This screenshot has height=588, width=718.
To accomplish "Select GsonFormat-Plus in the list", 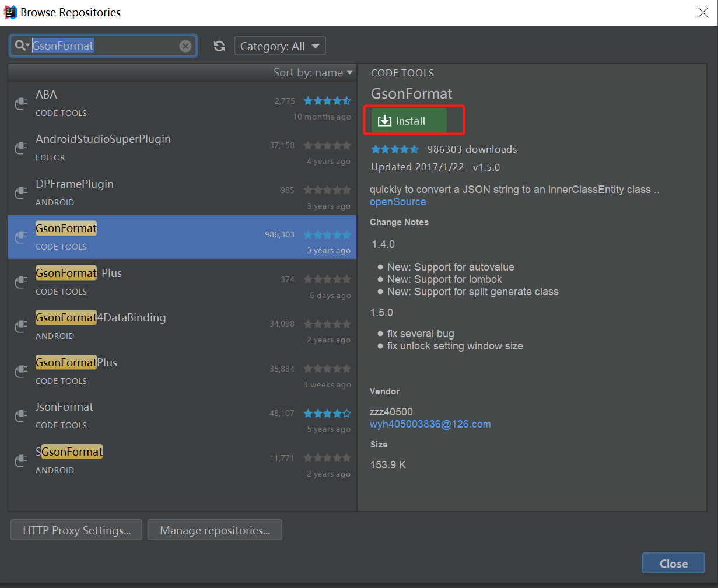I will pos(182,282).
